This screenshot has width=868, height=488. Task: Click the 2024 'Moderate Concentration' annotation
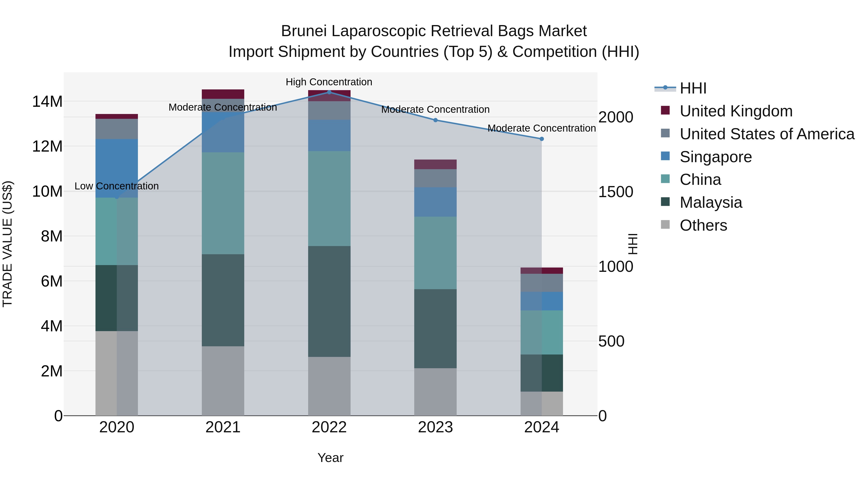(x=542, y=128)
